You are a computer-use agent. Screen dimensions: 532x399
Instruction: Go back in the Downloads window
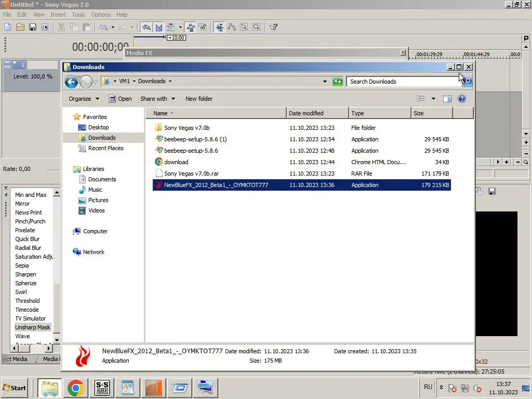72,82
